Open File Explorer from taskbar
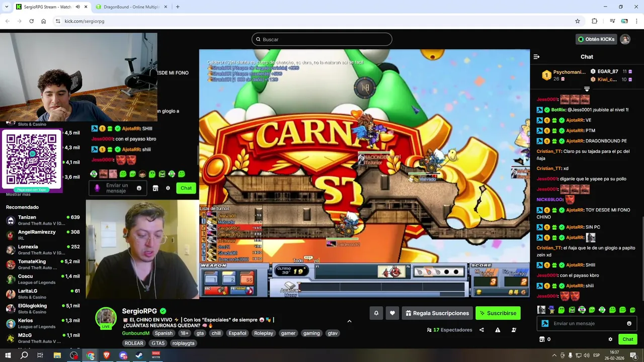Image resolution: width=644 pixels, height=362 pixels. 57,355
